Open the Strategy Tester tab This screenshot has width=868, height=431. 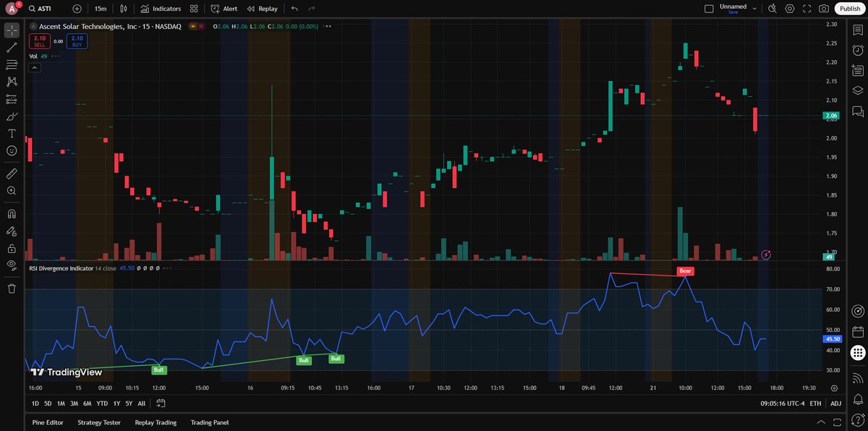point(99,422)
